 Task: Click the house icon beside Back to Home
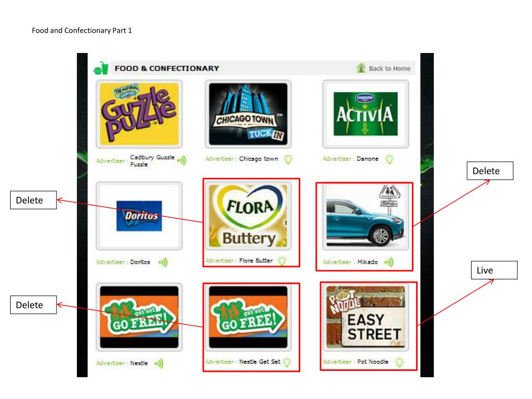(x=361, y=68)
